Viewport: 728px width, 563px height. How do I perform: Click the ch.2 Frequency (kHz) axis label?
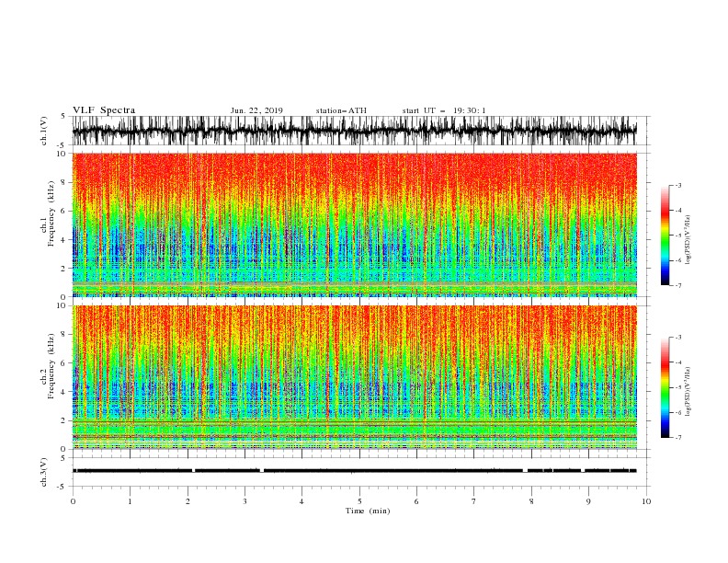[x=49, y=366]
